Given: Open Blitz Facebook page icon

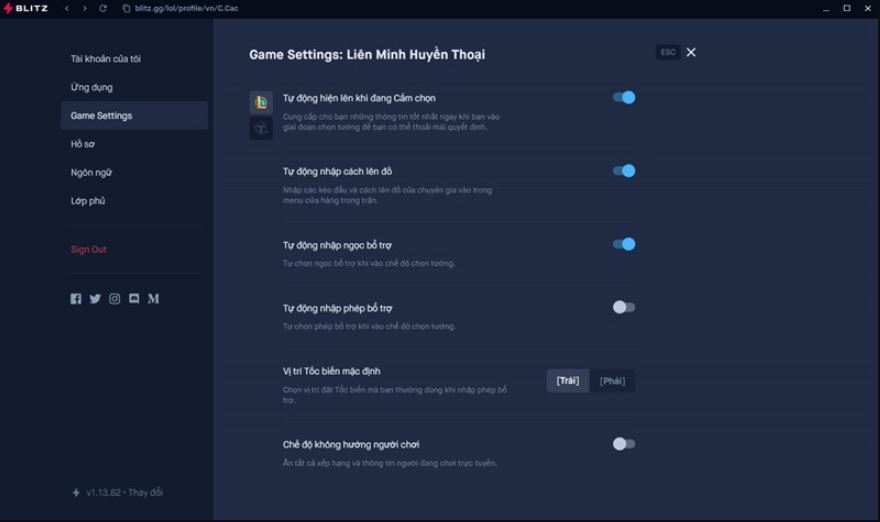Looking at the screenshot, I should click(76, 299).
